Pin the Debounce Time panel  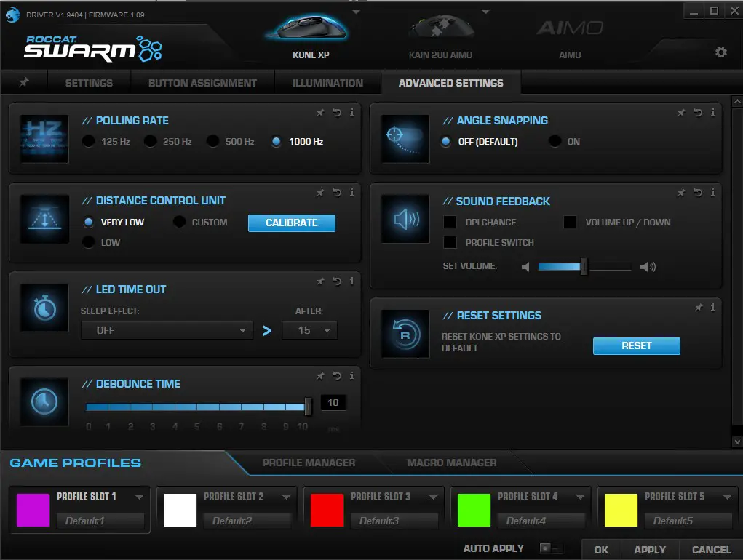pos(320,376)
